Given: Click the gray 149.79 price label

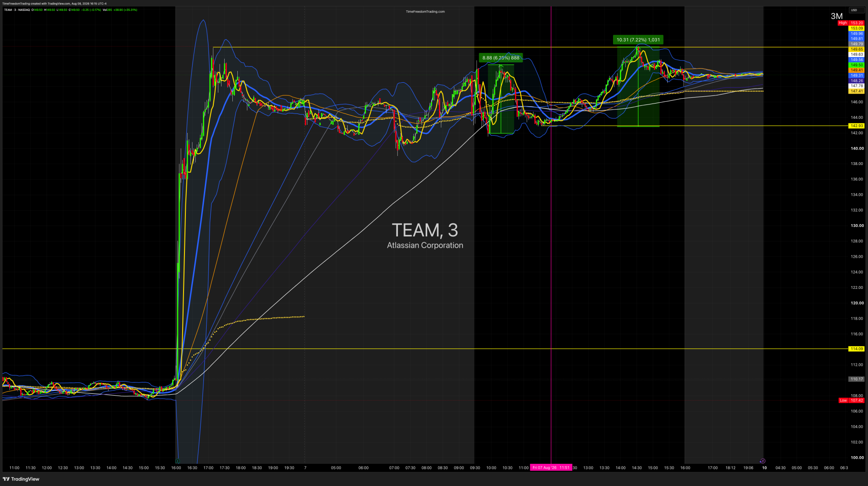Looking at the screenshot, I should click(x=856, y=44).
